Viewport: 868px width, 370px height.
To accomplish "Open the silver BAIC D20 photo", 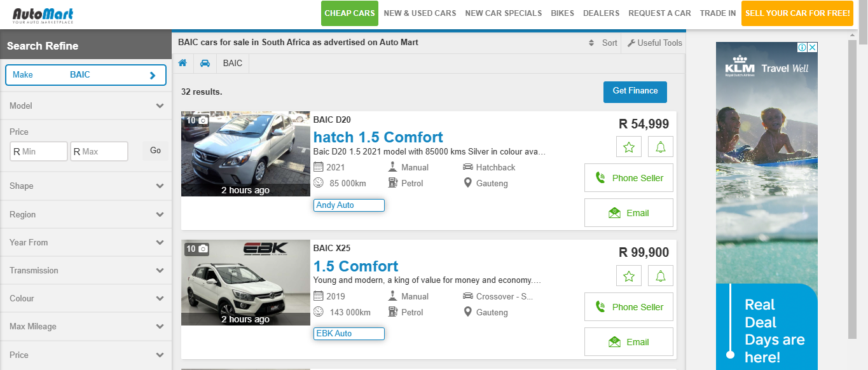I will click(245, 154).
